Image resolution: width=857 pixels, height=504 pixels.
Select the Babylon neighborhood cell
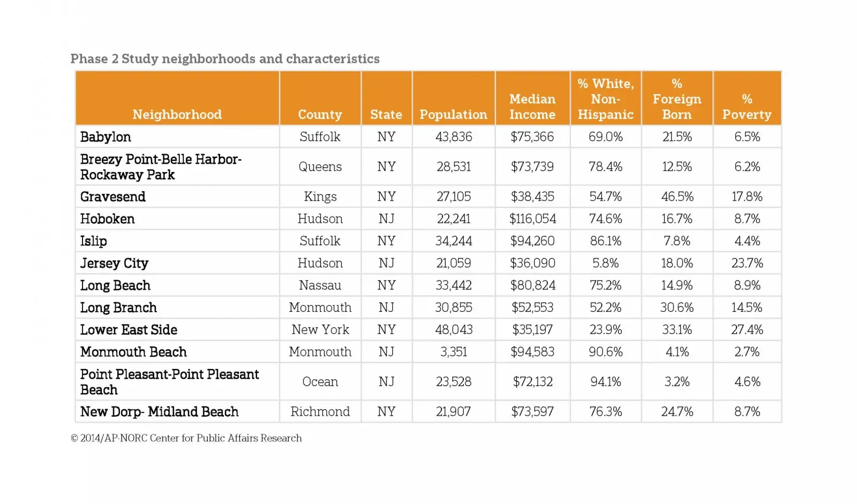pyautogui.click(x=106, y=137)
